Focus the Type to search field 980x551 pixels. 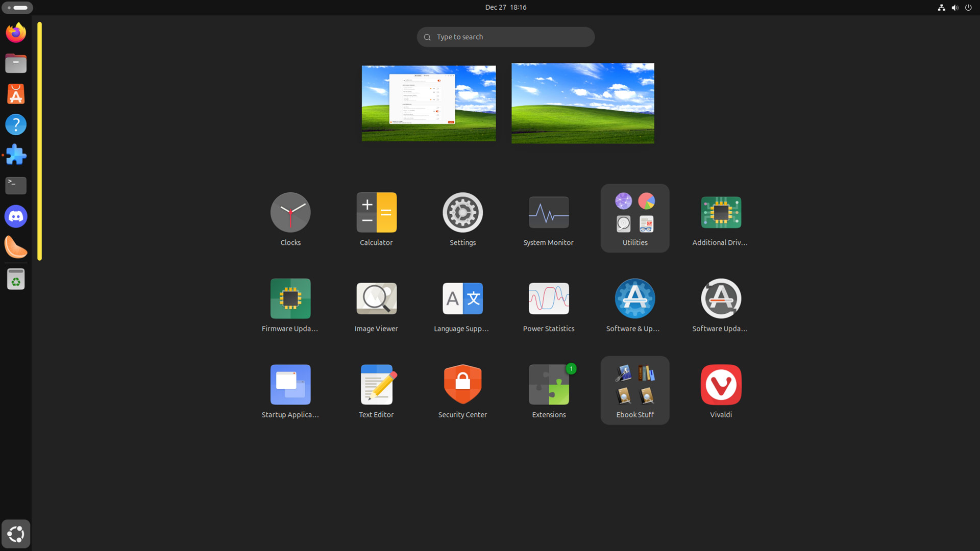(x=506, y=37)
